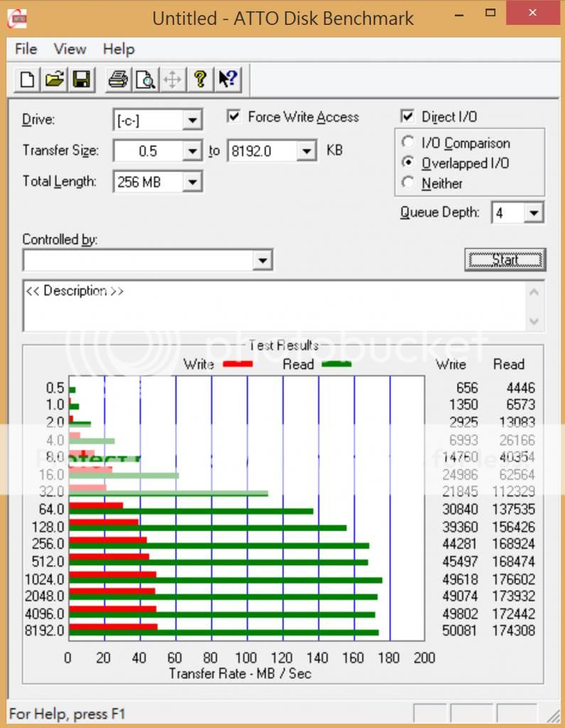Viewport: 565px width, 728px height.
Task: Click the New document toolbar icon
Action: pyautogui.click(x=27, y=80)
